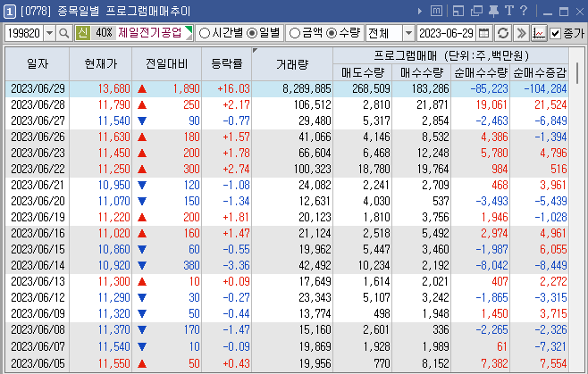The height and width of the screenshot is (374, 588).
Task: Select the 수량 radio button
Action: tap(332, 33)
